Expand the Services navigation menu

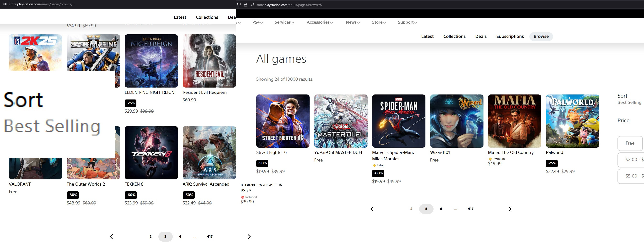(x=284, y=22)
